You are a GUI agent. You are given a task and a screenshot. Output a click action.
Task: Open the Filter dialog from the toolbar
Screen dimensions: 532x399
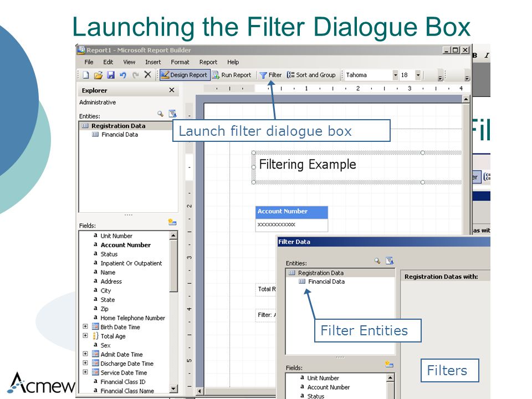pyautogui.click(x=270, y=75)
